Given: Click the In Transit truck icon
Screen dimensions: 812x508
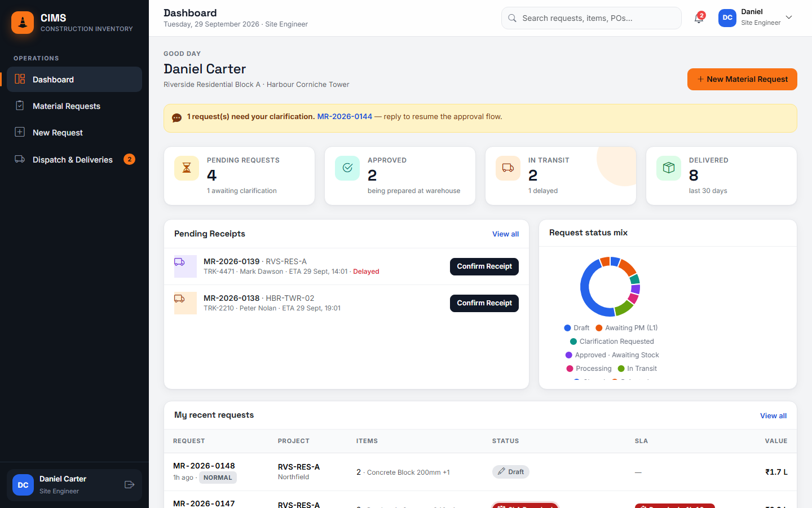Looking at the screenshot, I should (x=508, y=168).
